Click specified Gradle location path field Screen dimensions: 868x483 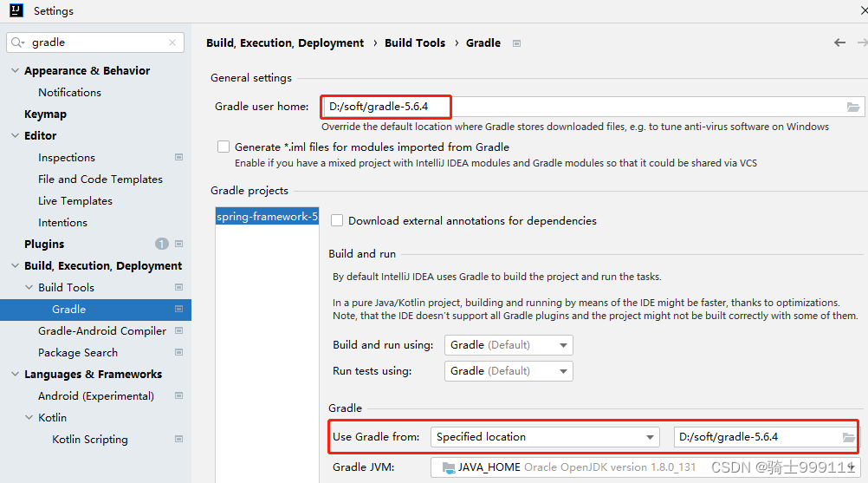tap(766, 437)
